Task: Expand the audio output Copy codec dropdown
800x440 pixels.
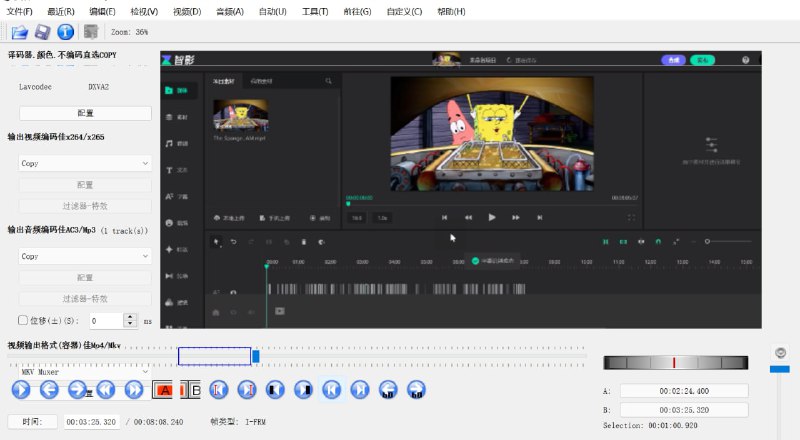Action: (85, 256)
